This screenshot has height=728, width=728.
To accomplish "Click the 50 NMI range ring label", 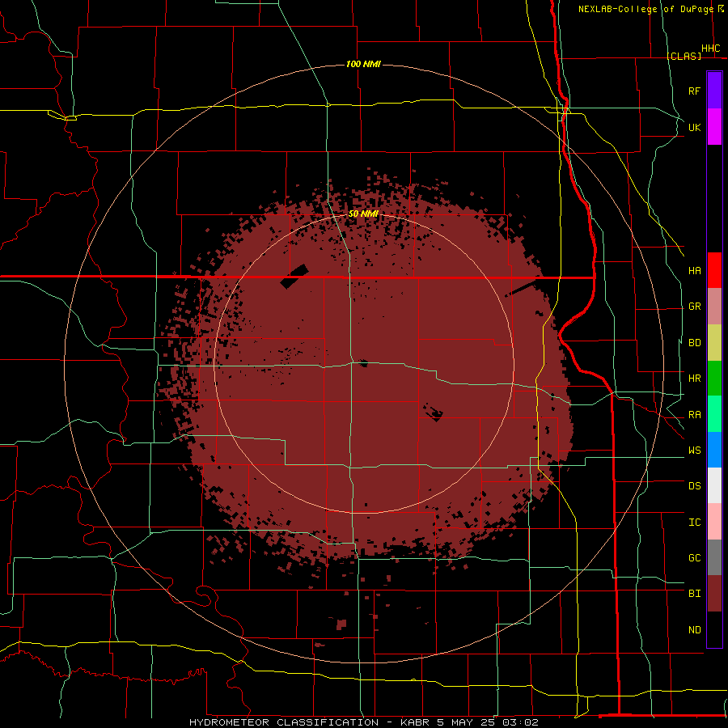I will point(363,214).
